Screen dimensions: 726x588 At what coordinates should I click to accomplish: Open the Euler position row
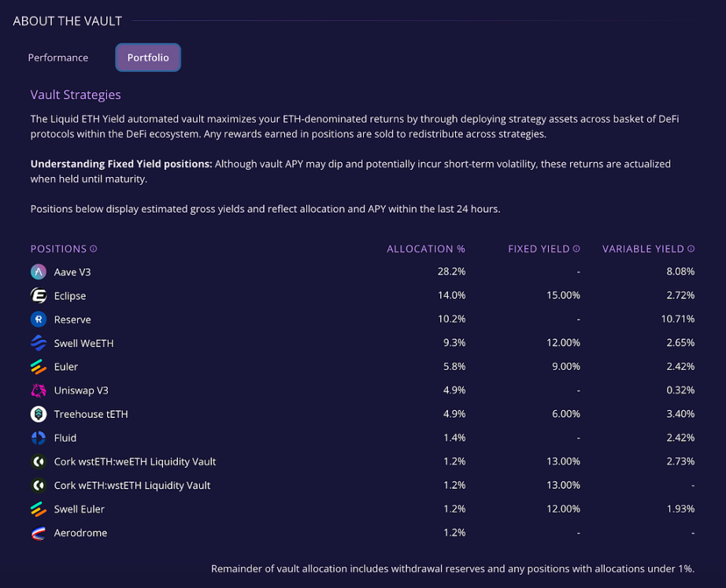362,367
